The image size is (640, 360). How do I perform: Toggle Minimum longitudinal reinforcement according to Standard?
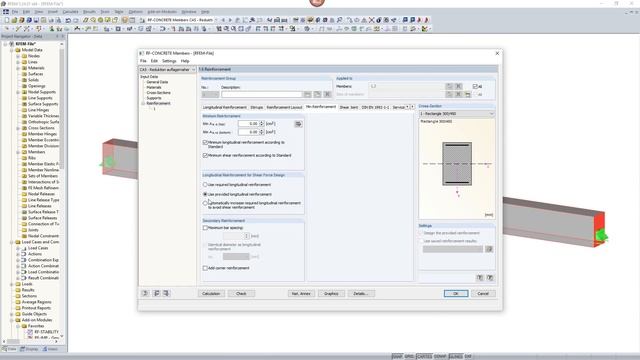(x=205, y=142)
